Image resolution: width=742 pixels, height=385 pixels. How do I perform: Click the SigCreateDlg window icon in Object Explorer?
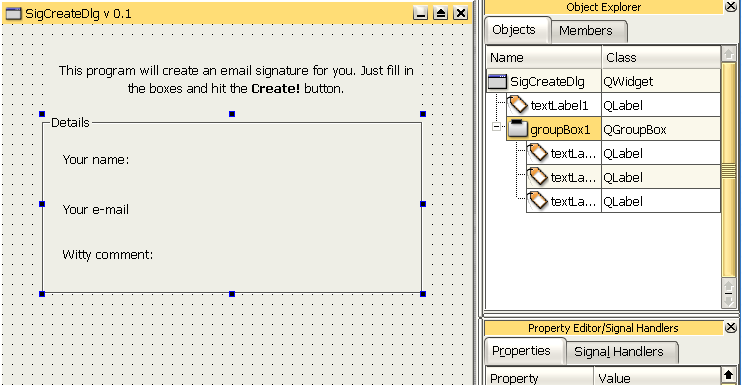(497, 81)
